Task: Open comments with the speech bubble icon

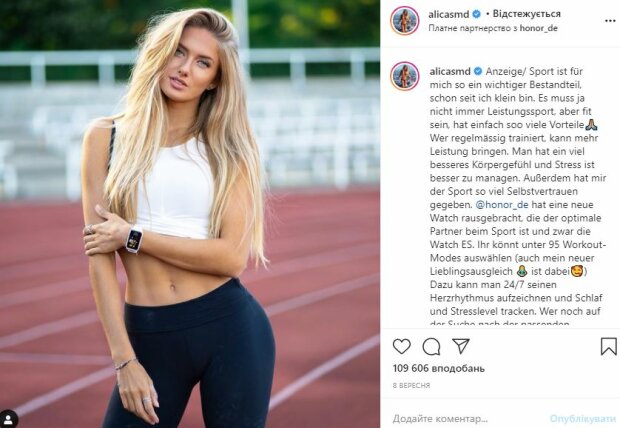Action: coord(431,347)
